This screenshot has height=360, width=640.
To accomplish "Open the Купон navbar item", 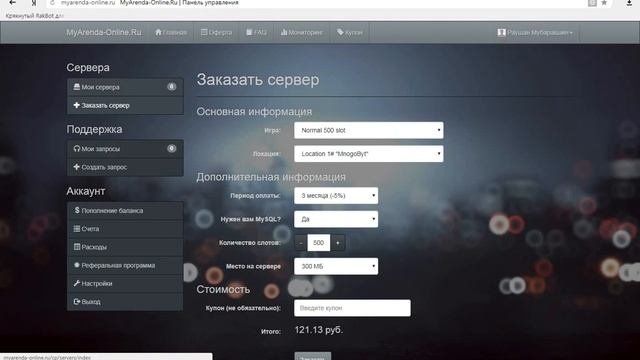I will coord(350,32).
